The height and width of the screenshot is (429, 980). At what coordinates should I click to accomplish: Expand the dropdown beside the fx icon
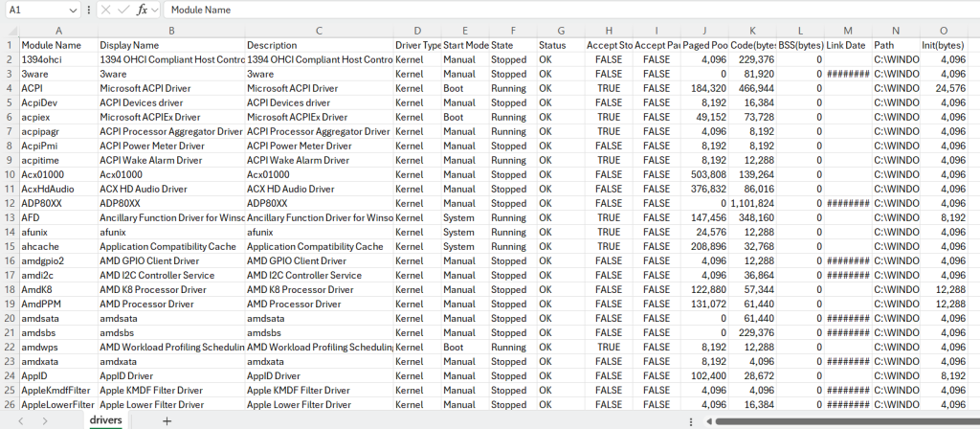[155, 10]
